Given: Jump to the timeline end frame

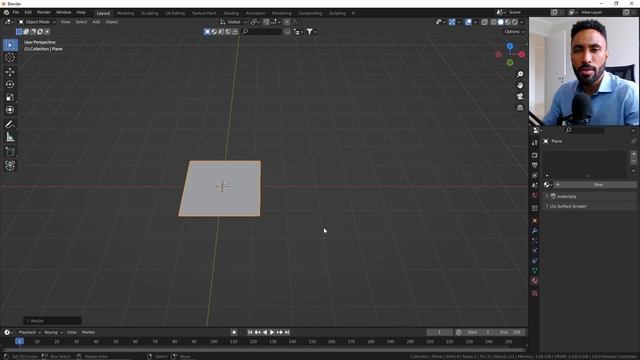Looking at the screenshot, I should (x=287, y=332).
